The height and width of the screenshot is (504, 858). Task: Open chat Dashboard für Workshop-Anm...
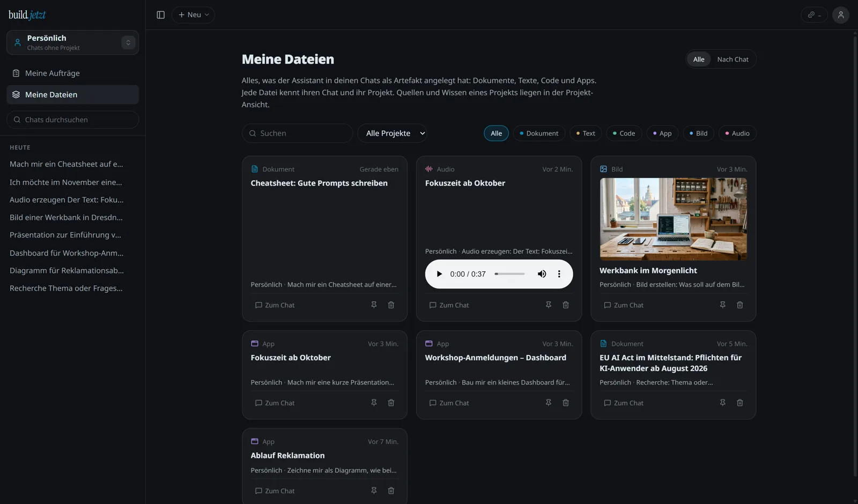[66, 253]
